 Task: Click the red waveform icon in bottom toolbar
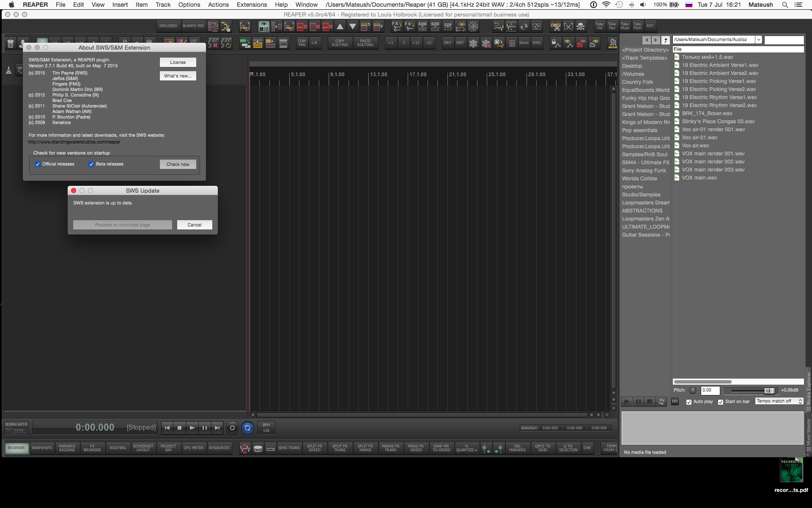[x=245, y=448]
